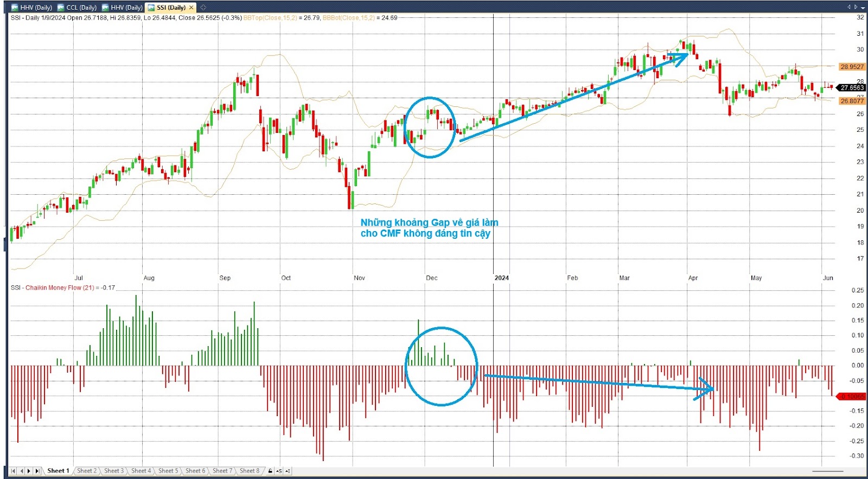Jump to last sheet navigation arrow
868x479 pixels.
pos(37,471)
